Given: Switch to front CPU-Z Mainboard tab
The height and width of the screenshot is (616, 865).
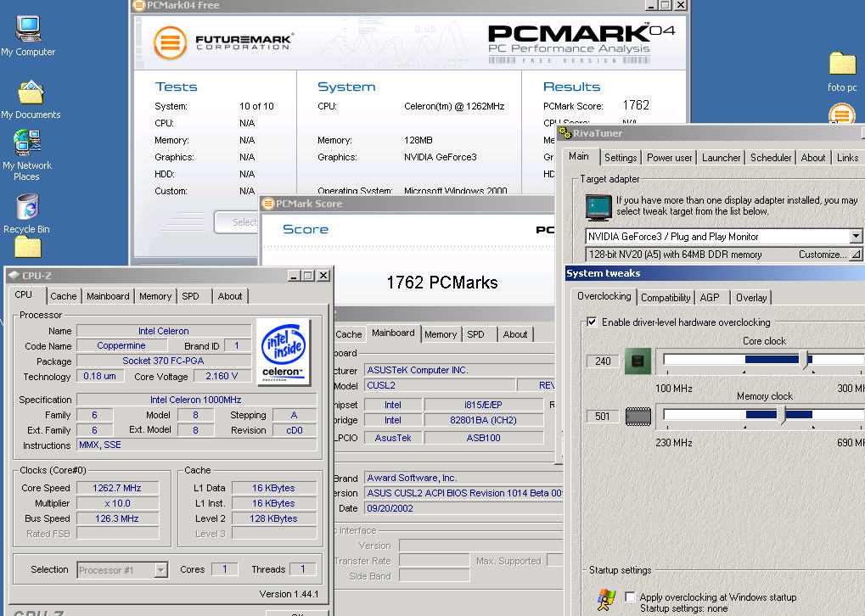Looking at the screenshot, I should (108, 296).
